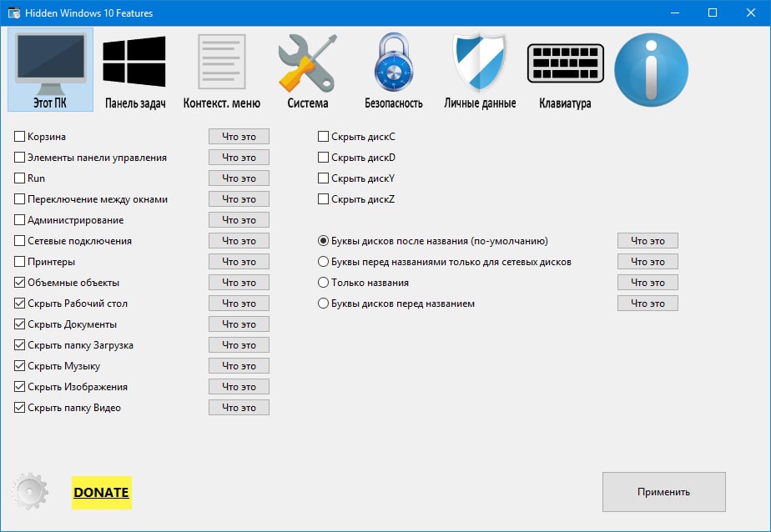Click Что это for Скрыть Рабочий стол

point(239,304)
